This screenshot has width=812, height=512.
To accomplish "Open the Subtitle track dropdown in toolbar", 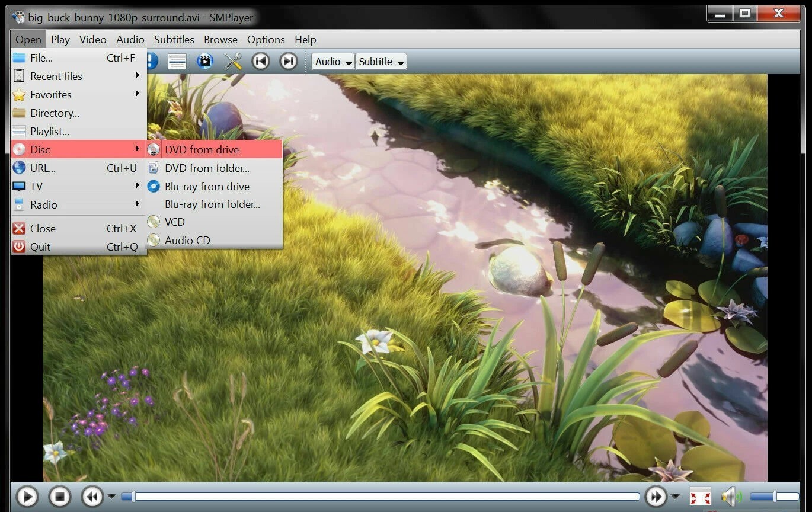I will [381, 62].
